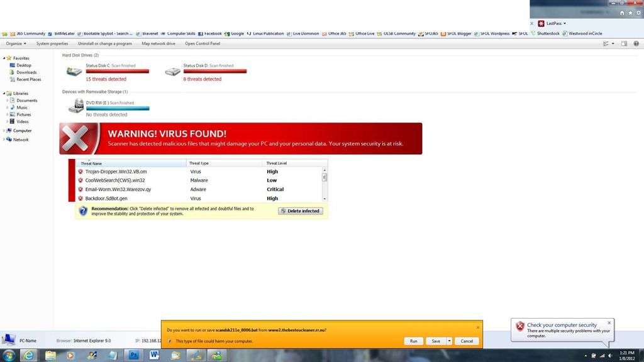Expand the Documents library arrow

pyautogui.click(x=8, y=101)
